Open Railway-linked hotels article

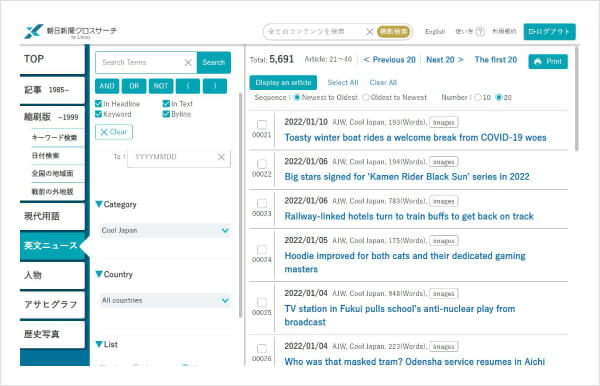tap(409, 217)
